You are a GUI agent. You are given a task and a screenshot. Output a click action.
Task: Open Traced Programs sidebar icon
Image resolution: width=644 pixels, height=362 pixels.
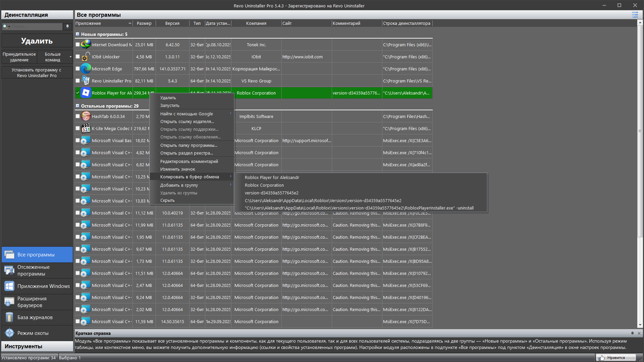(9, 270)
